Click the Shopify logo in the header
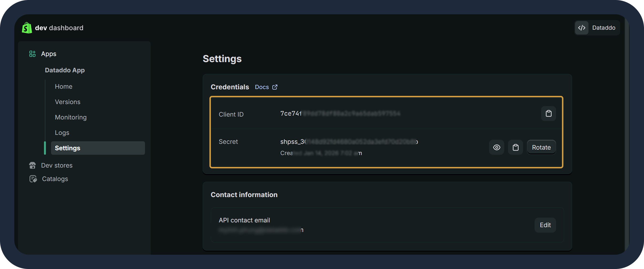 coord(27,28)
